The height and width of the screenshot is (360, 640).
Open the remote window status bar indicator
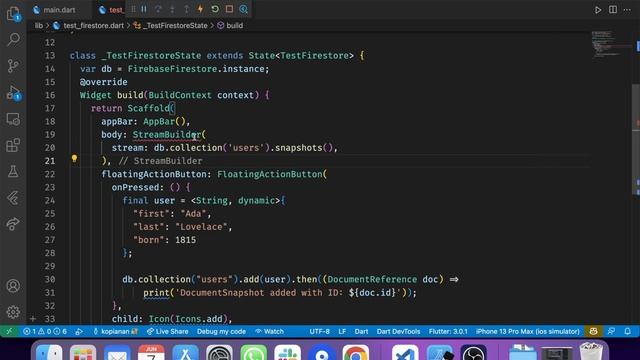click(x=9, y=331)
